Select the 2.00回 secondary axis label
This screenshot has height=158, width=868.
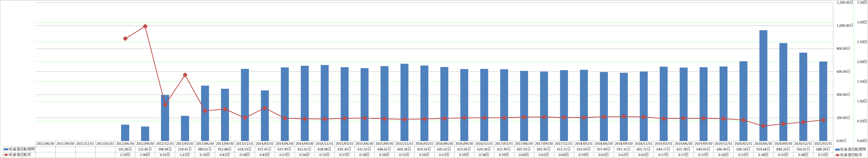coord(862,62)
